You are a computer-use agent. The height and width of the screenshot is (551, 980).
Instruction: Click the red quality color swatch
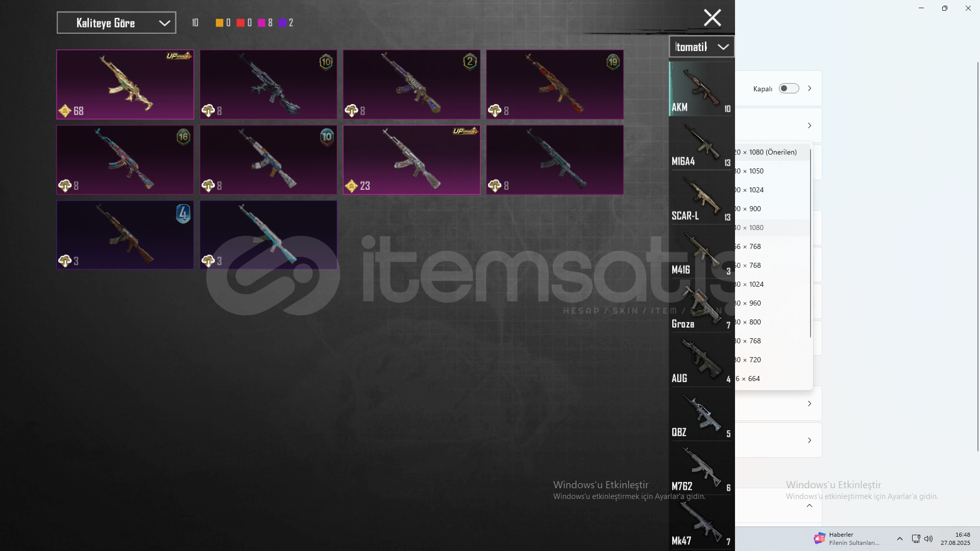click(240, 23)
